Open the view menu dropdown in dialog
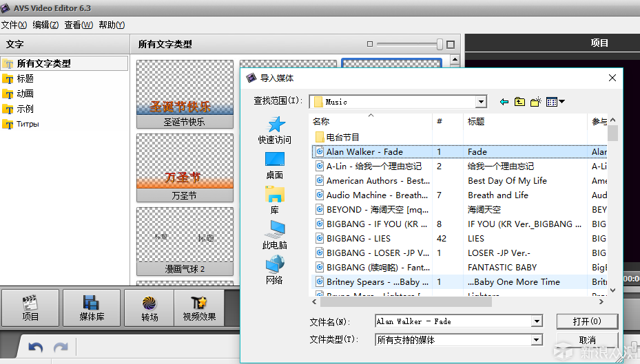 tap(555, 102)
